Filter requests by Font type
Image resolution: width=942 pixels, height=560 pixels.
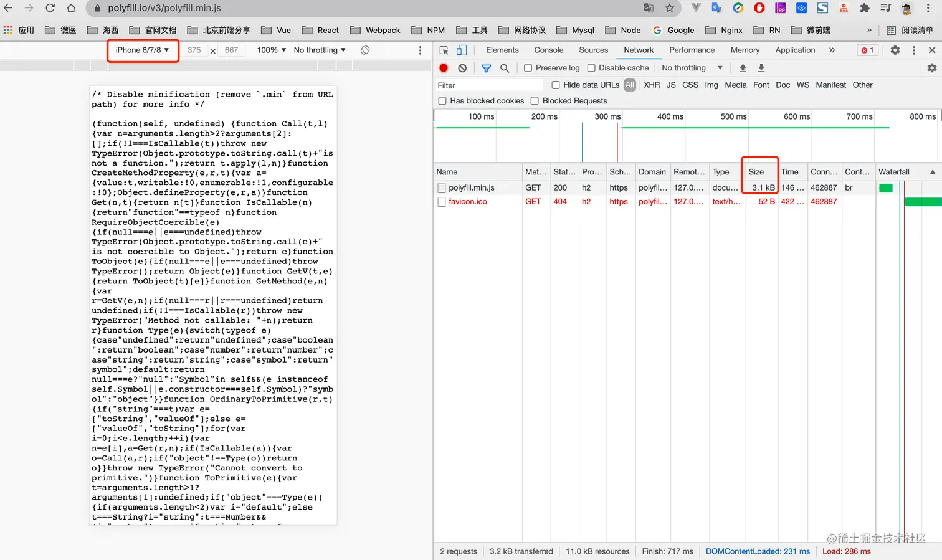pyautogui.click(x=761, y=85)
